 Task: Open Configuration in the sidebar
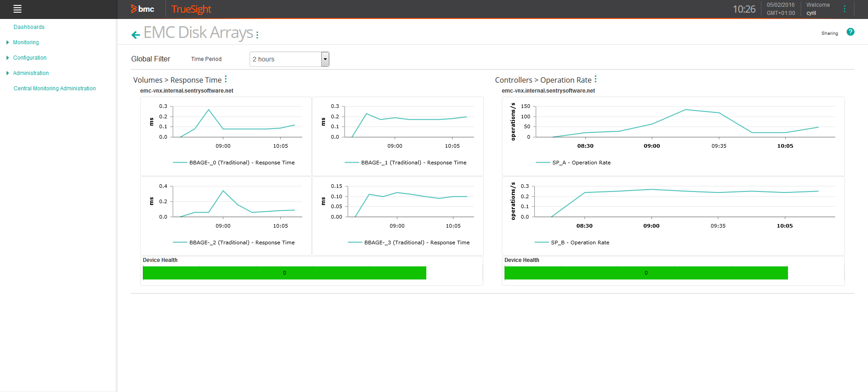[x=30, y=58]
